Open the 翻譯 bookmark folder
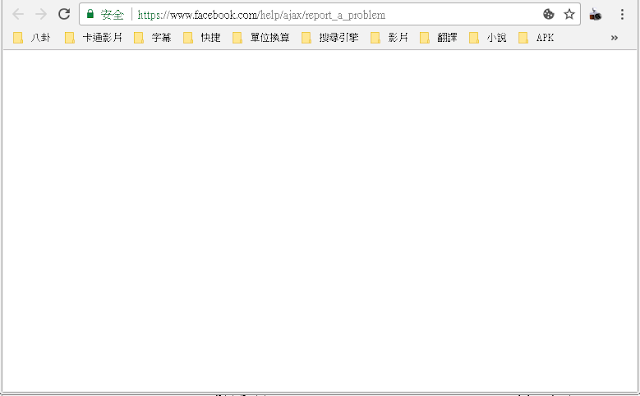Image resolution: width=640 pixels, height=396 pixels. 439,38
